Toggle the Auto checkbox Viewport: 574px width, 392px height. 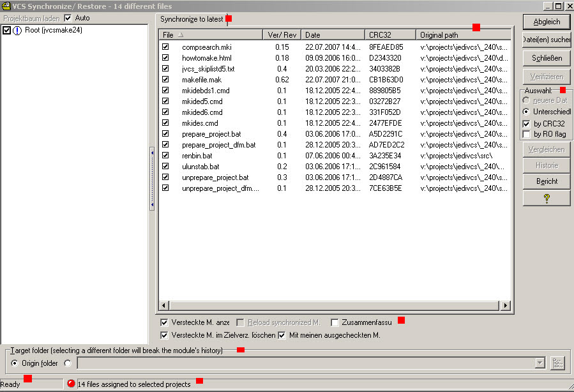click(68, 18)
